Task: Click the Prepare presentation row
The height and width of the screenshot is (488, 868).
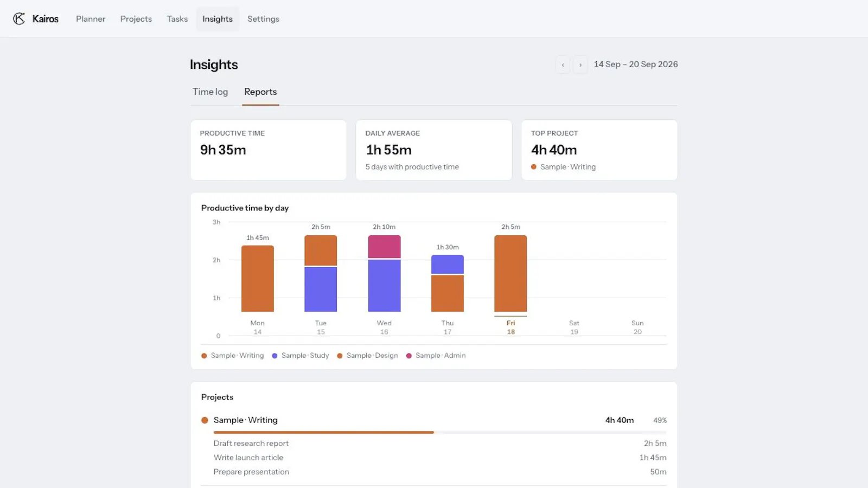Action: (x=440, y=472)
